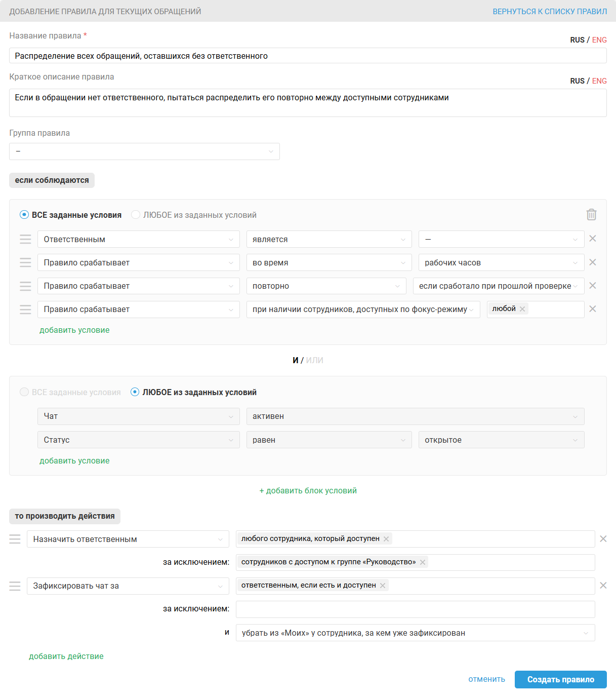Click drag handle of "Зафиксировать чат за" action

[15, 586]
